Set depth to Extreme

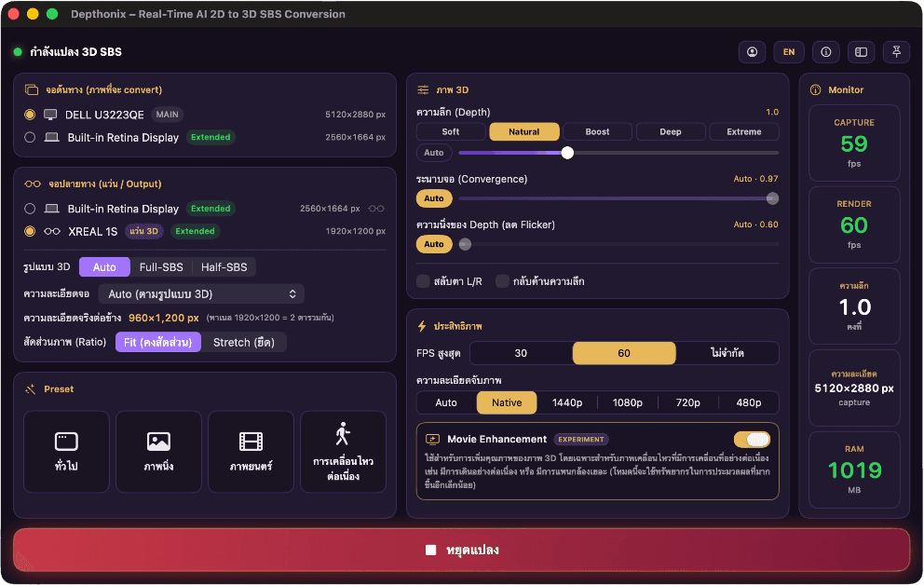[744, 131]
